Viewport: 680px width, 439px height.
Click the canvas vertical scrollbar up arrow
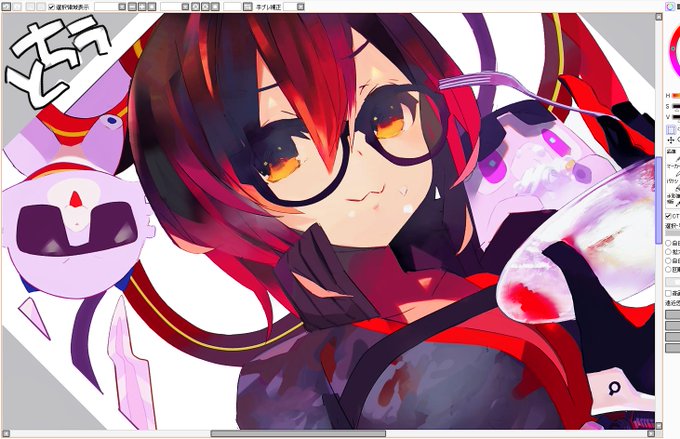tap(659, 16)
